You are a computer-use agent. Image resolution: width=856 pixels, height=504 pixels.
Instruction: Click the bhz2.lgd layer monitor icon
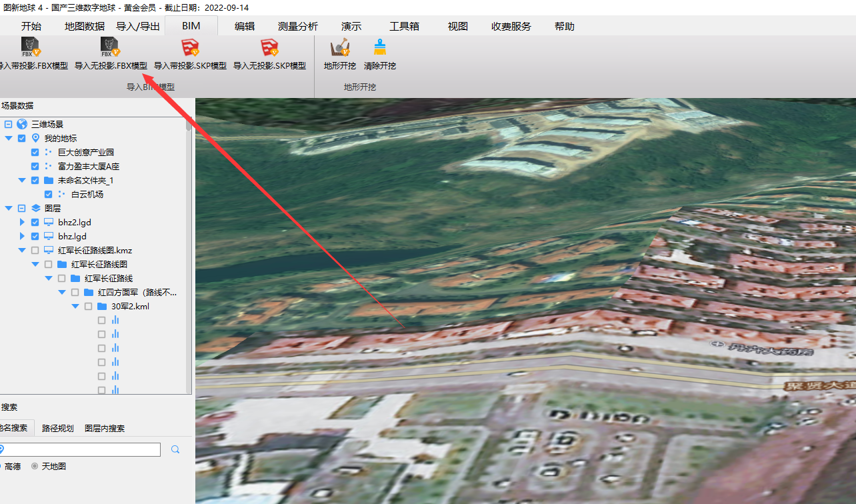[x=49, y=222]
